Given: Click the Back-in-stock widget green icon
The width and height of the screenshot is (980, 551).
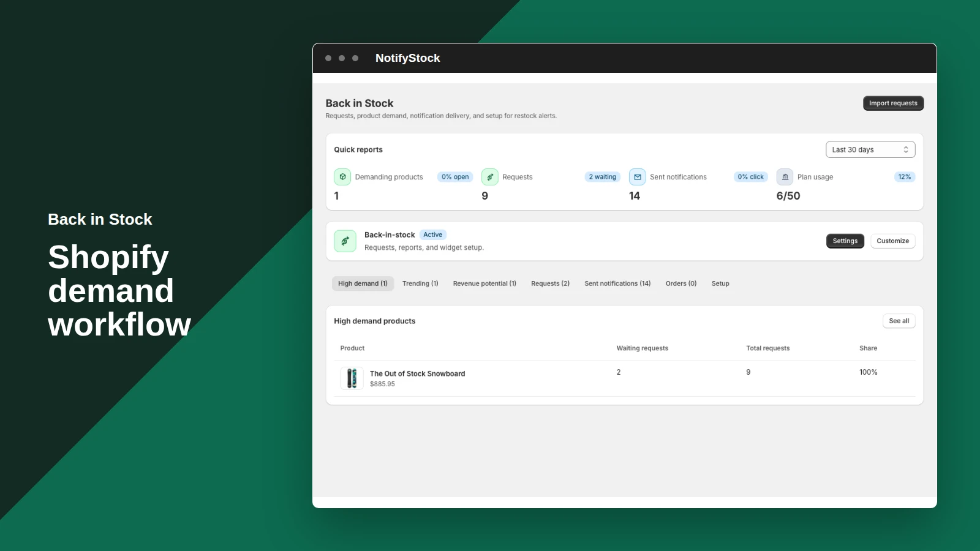Looking at the screenshot, I should [x=345, y=241].
